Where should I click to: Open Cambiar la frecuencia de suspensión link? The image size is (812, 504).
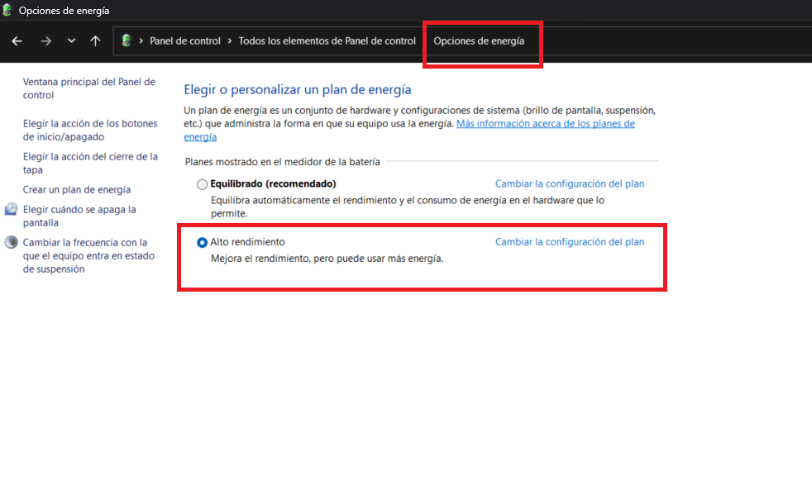88,255
